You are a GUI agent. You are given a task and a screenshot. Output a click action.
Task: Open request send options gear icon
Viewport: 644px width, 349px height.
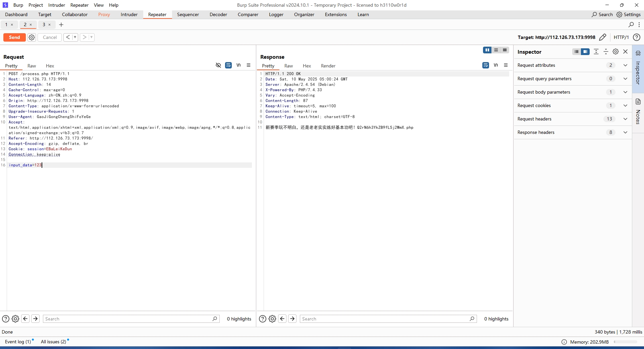32,37
